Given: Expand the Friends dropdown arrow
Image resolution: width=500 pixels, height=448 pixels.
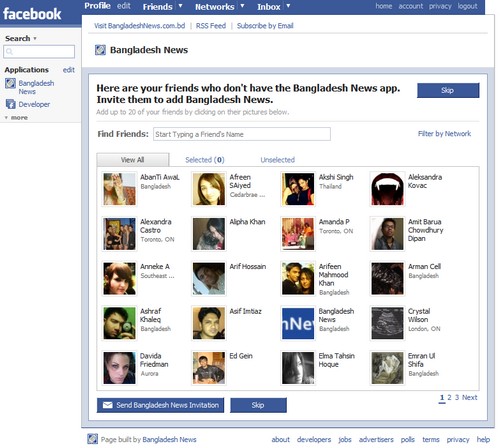Looking at the screenshot, I should pos(180,6).
